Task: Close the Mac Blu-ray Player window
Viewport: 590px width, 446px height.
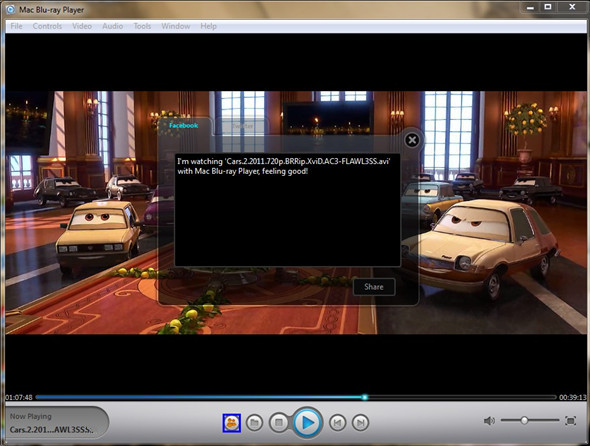Action: (572, 7)
